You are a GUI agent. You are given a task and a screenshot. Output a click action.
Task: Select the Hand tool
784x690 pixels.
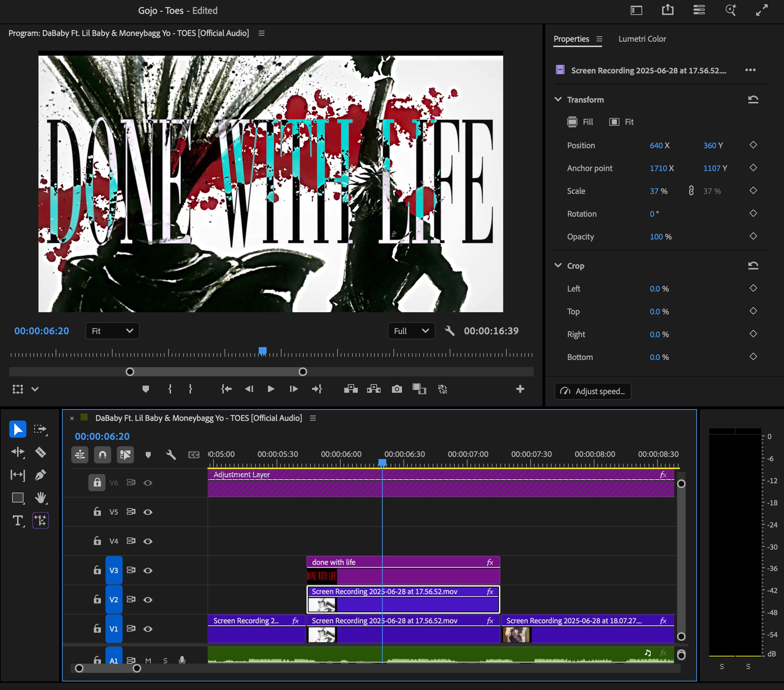(x=40, y=498)
